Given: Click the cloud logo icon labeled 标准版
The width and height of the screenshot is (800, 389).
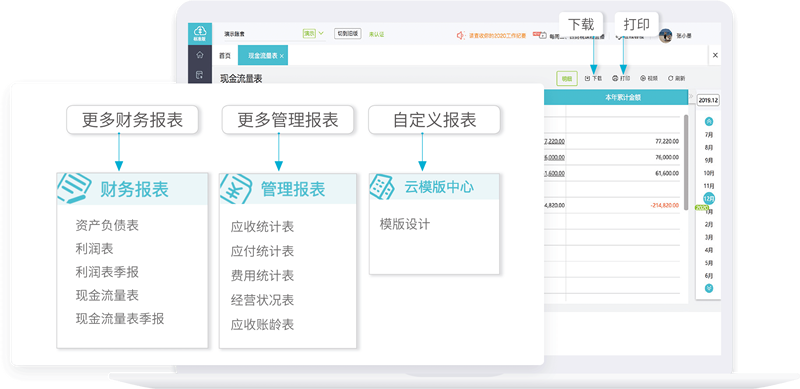Looking at the screenshot, I should tap(199, 33).
